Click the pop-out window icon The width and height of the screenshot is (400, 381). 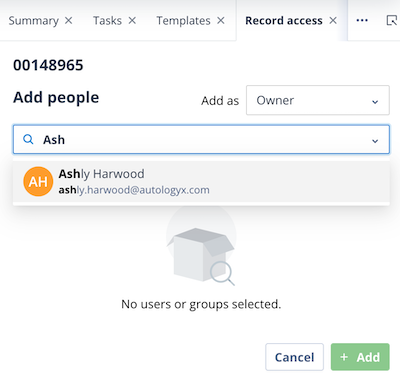click(392, 21)
